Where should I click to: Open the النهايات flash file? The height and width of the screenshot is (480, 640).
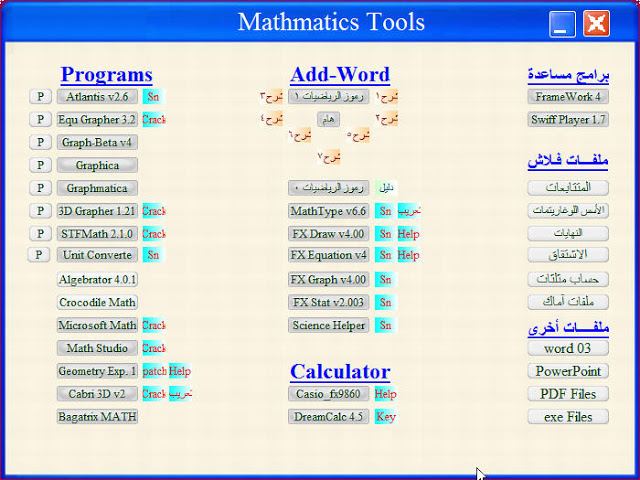click(568, 233)
